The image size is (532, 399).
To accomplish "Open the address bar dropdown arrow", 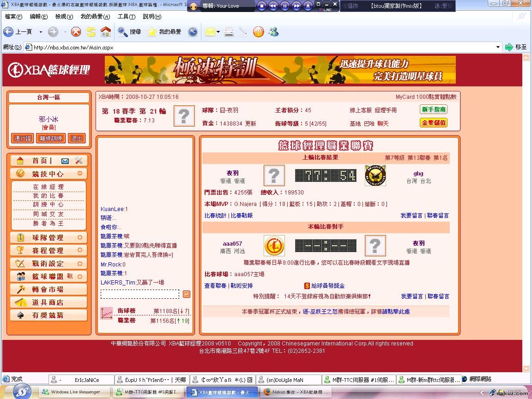I will coord(498,47).
